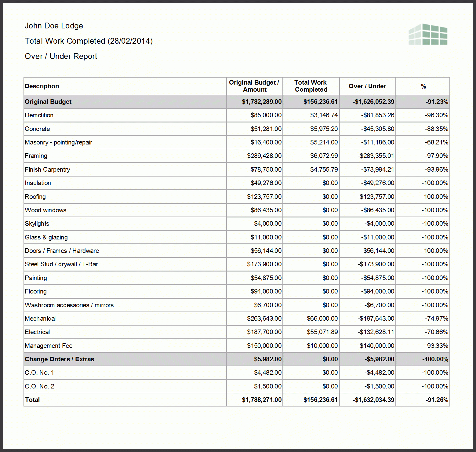The image size is (476, 452).
Task: Click Total Work Completed (28/02/2014) heading
Action: tap(89, 41)
